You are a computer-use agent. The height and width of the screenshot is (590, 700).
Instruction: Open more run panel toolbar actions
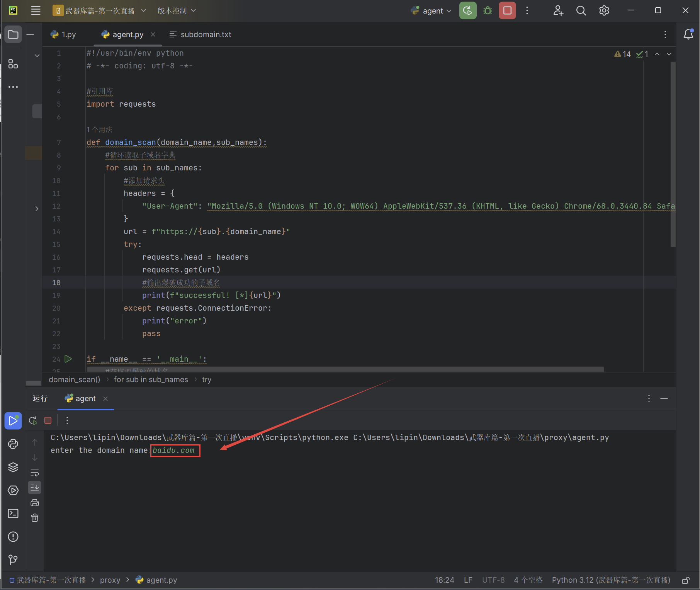[x=67, y=420]
